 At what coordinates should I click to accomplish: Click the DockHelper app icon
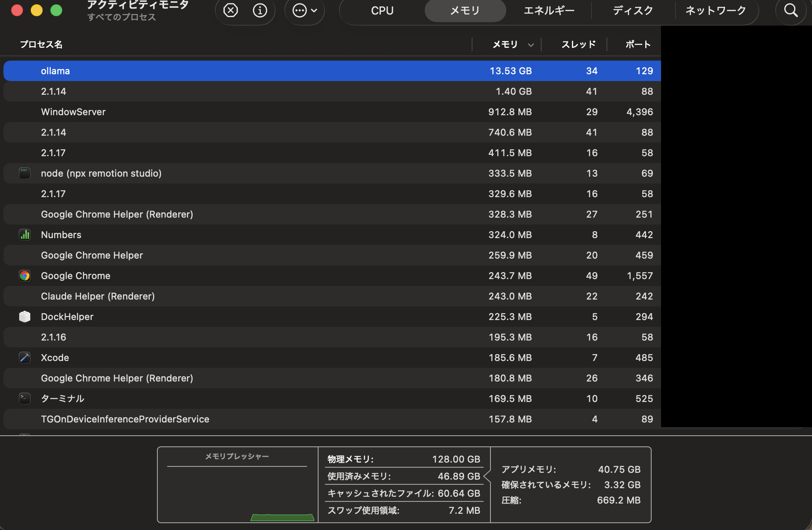[x=24, y=317]
